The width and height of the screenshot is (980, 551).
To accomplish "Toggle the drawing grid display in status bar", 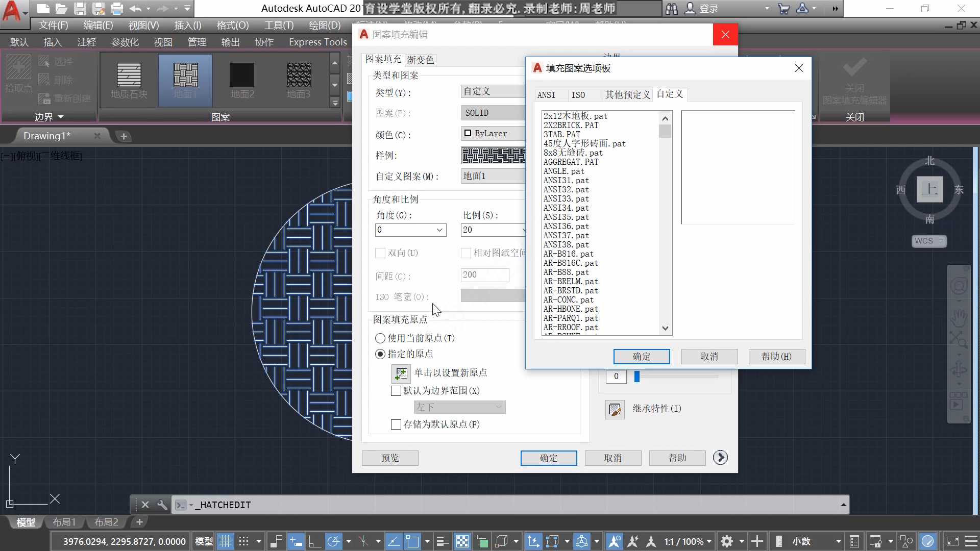I will (225, 541).
